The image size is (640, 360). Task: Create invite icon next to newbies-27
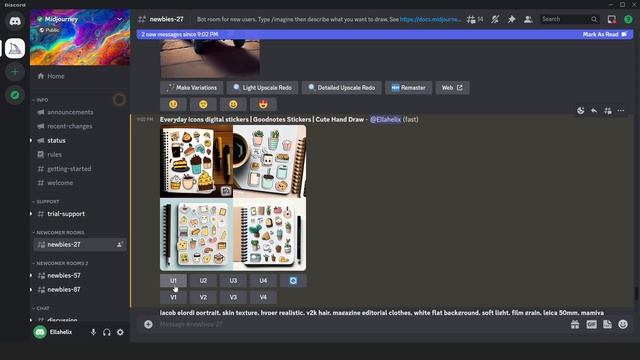point(120,244)
